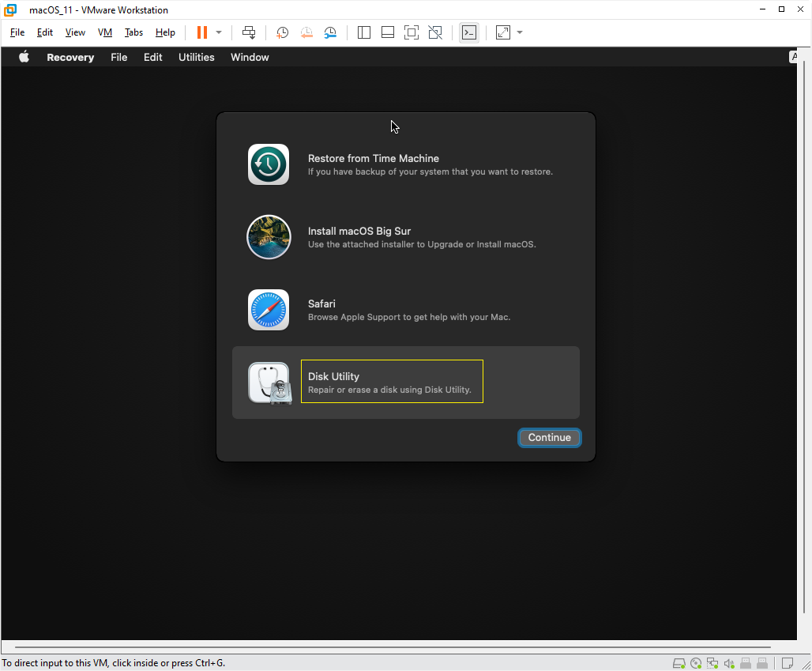Click the Time Machine icon
Viewport: 812px width, 671px height.
click(269, 164)
